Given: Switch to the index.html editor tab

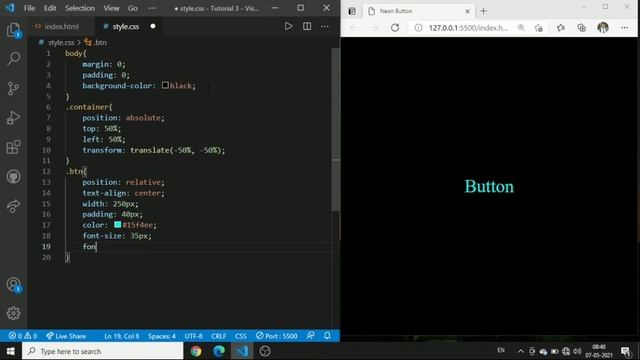Looking at the screenshot, I should point(61,27).
